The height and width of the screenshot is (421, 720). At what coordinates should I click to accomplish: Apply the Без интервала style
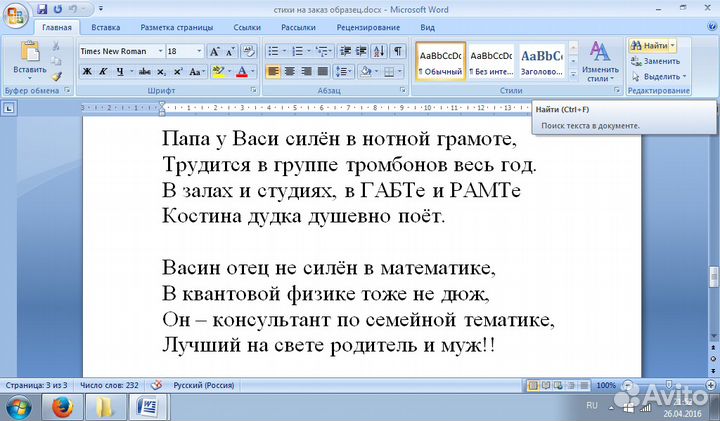click(x=491, y=62)
